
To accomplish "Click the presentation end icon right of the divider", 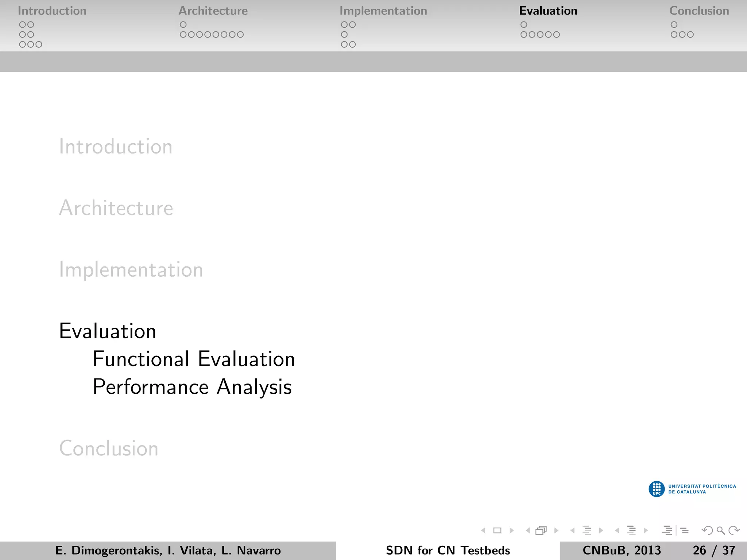I will tap(685, 530).
